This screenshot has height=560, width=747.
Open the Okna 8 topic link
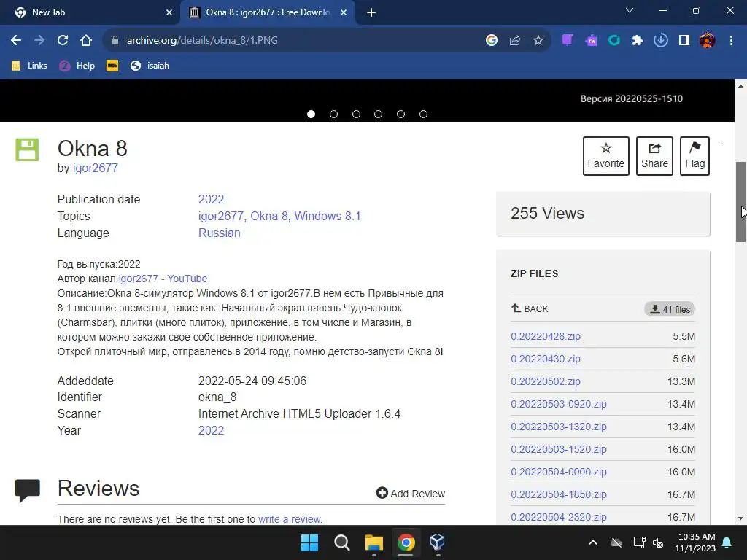point(269,216)
